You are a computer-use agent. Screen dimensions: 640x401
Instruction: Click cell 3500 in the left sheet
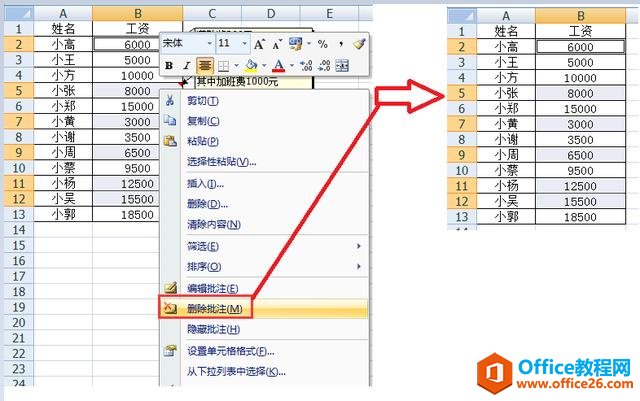point(126,137)
